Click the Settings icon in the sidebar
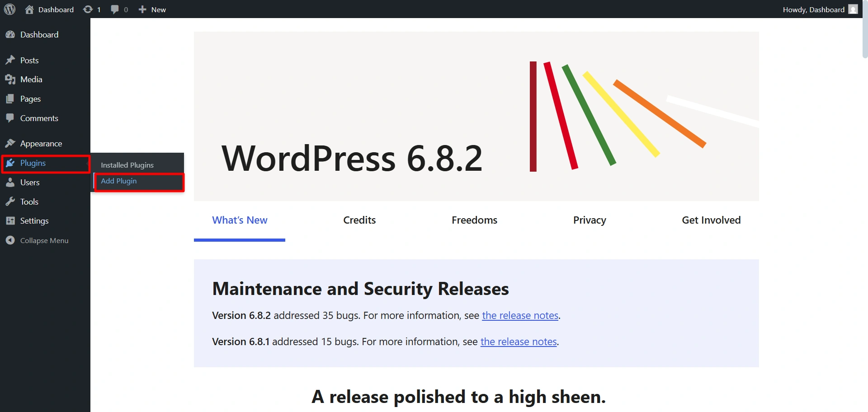 point(10,221)
